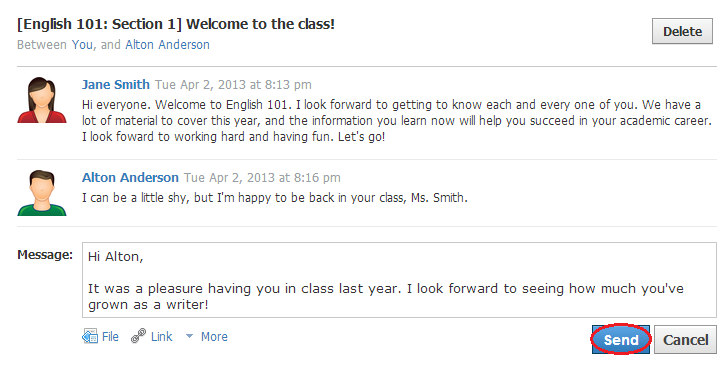Screen dimensions: 728x368
Task: Click Jane Smith's message timestamp
Action: click(233, 85)
